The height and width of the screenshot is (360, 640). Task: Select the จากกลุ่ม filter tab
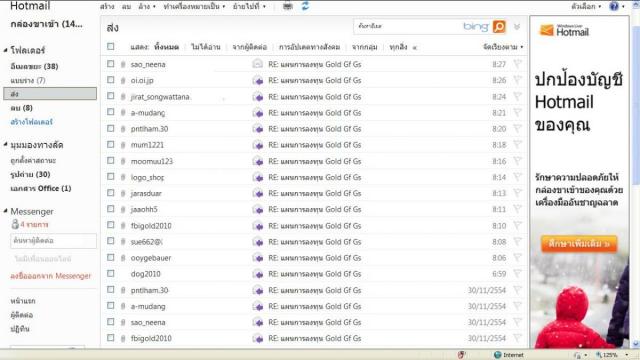pos(364,47)
